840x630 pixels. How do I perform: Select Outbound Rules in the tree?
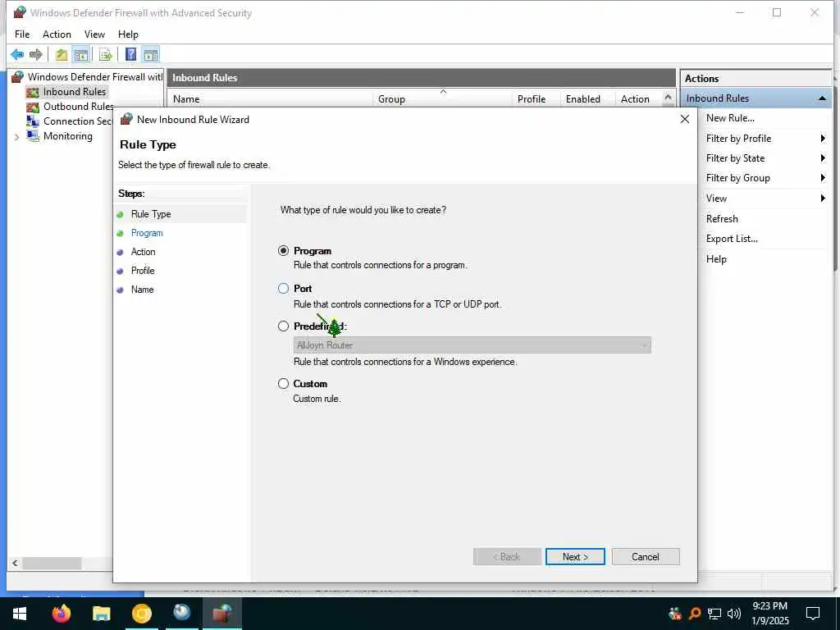coord(78,107)
